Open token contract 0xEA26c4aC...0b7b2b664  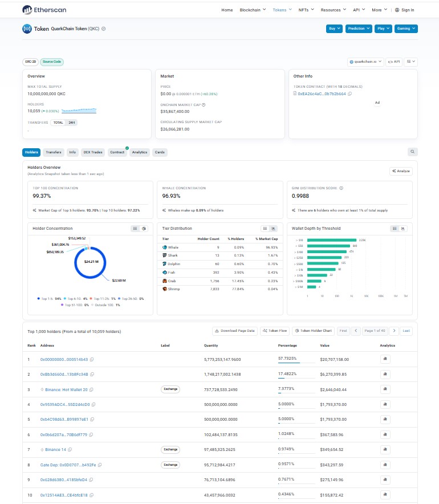tap(322, 94)
